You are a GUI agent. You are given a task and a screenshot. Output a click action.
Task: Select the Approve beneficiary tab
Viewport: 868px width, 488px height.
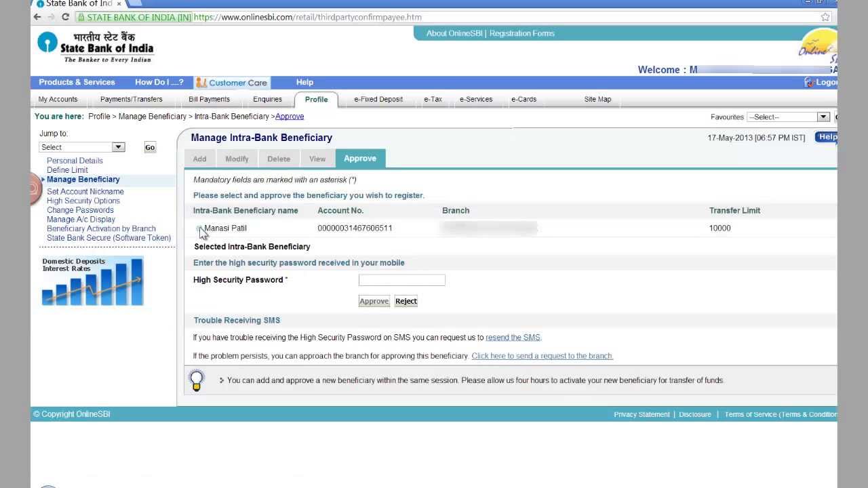point(360,158)
